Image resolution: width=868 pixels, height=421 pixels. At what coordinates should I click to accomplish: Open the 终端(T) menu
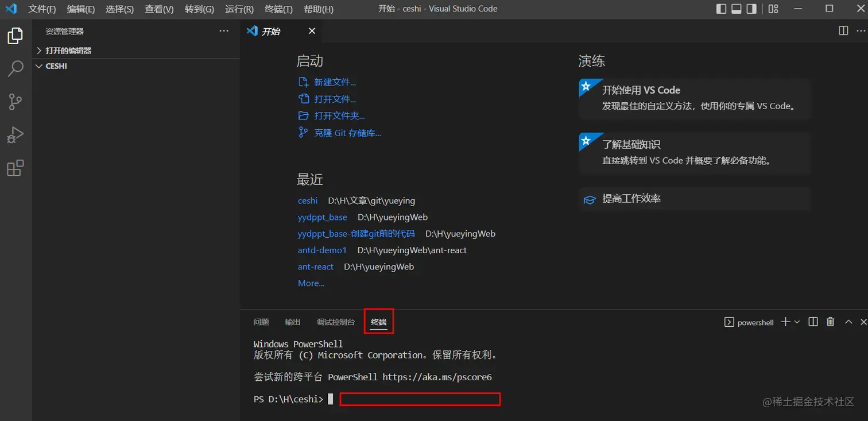click(279, 9)
